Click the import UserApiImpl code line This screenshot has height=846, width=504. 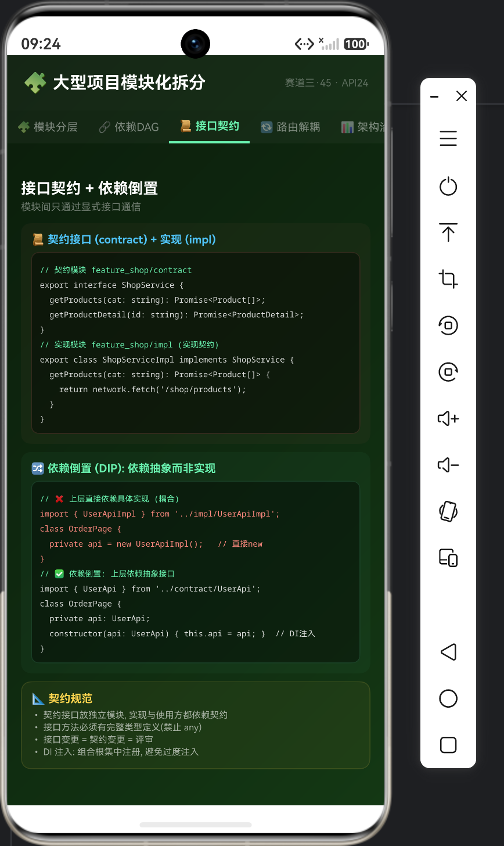coord(160,514)
